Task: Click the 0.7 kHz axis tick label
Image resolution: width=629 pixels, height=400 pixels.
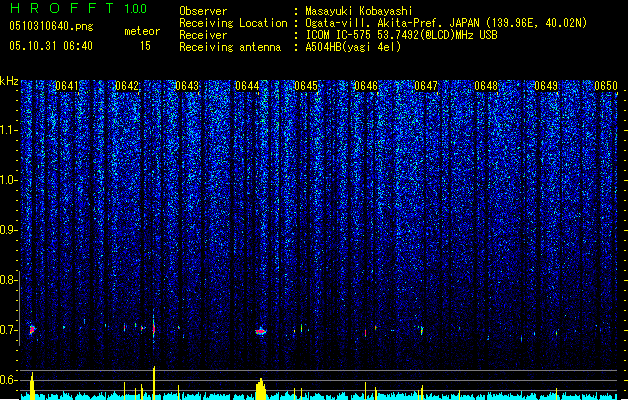Action: pyautogui.click(x=9, y=330)
